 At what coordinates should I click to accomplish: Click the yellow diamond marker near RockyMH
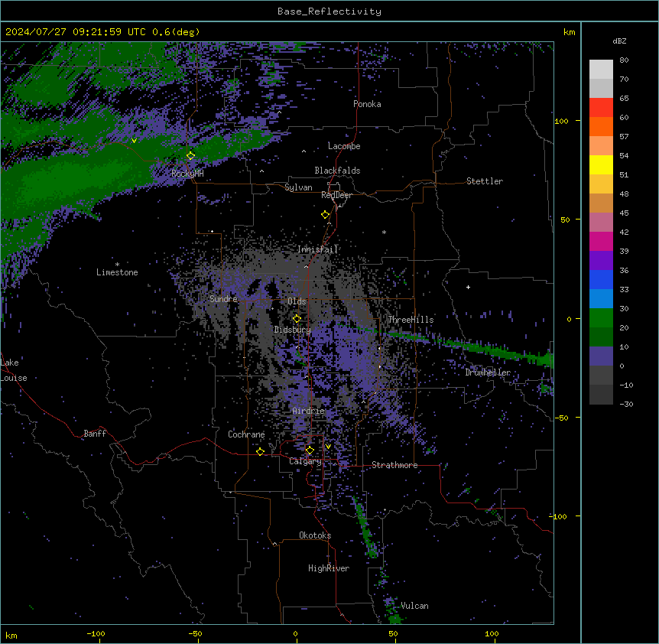(x=191, y=156)
